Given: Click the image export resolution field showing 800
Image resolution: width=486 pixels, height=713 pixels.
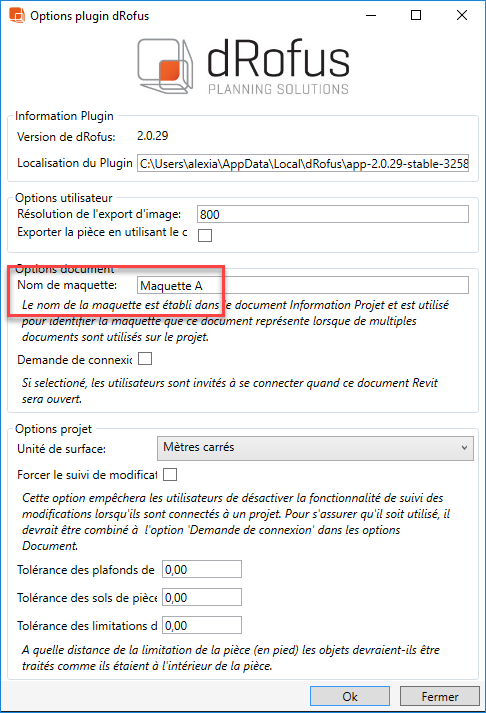Looking at the screenshot, I should (333, 214).
